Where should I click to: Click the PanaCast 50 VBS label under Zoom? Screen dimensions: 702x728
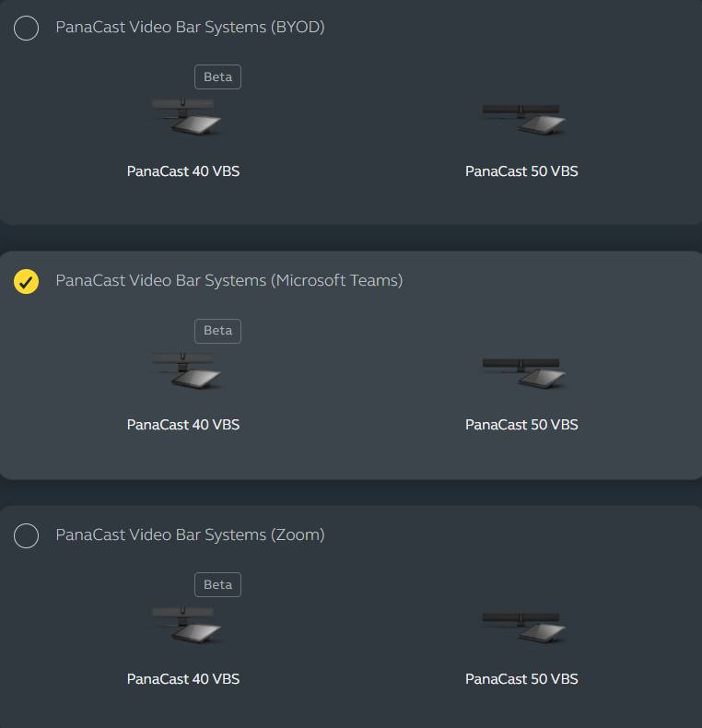pyautogui.click(x=521, y=679)
